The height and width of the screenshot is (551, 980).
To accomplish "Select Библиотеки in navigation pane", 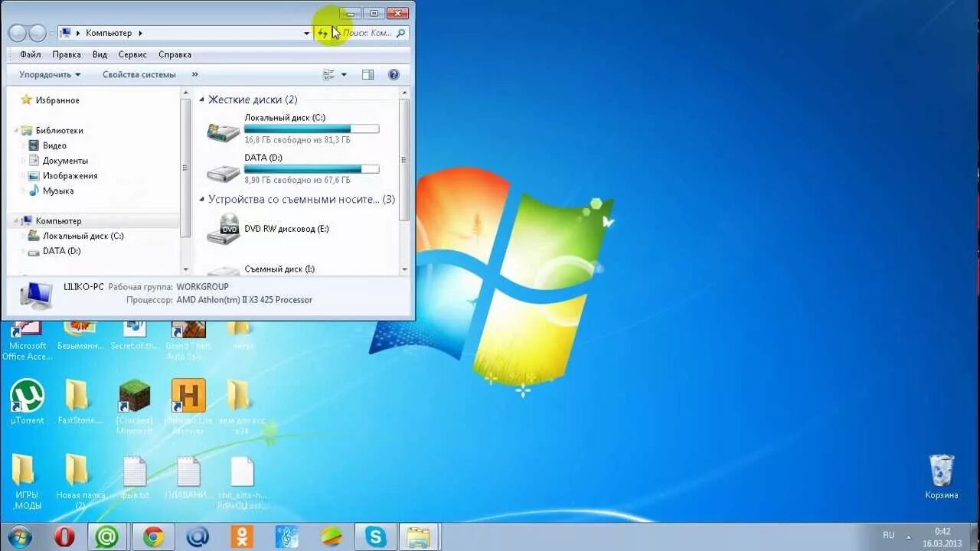I will point(59,130).
